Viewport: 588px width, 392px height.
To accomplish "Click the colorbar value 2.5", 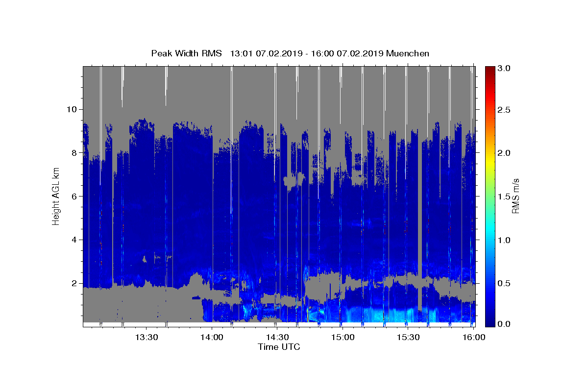I will tap(505, 110).
